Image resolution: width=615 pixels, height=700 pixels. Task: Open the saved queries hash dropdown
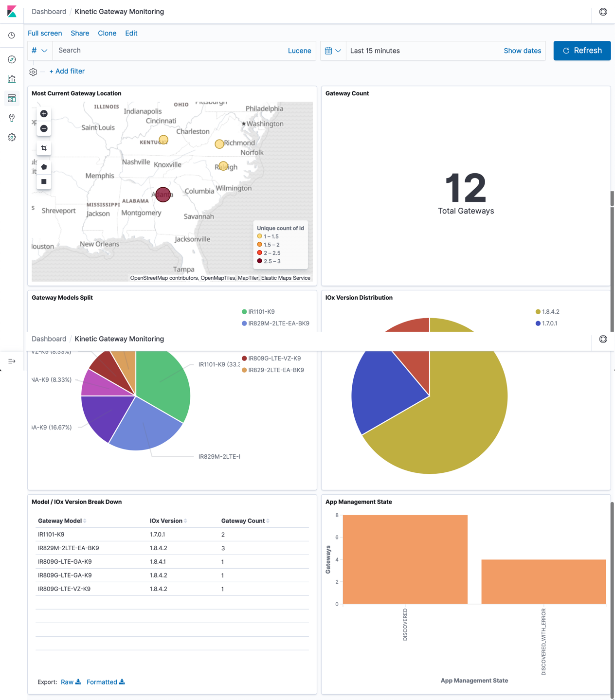point(39,51)
